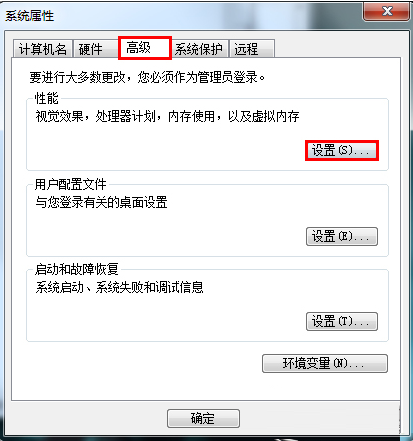Confirm with the 确定 button
This screenshot has width=413, height=441.
[203, 418]
